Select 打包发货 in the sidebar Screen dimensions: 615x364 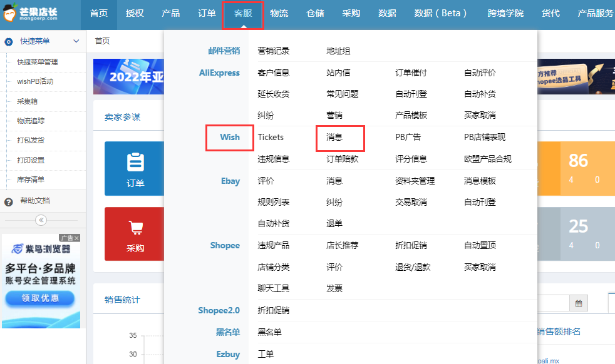point(31,140)
